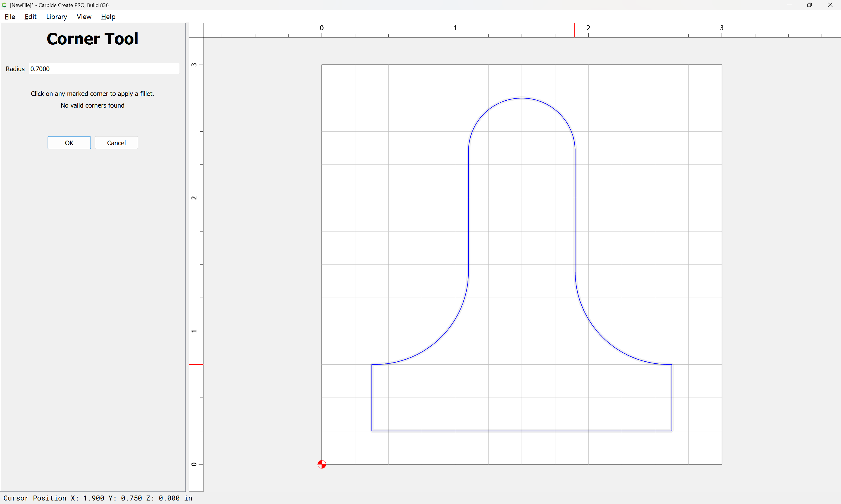Click the 2 label on the vertical ruler

(x=194, y=198)
